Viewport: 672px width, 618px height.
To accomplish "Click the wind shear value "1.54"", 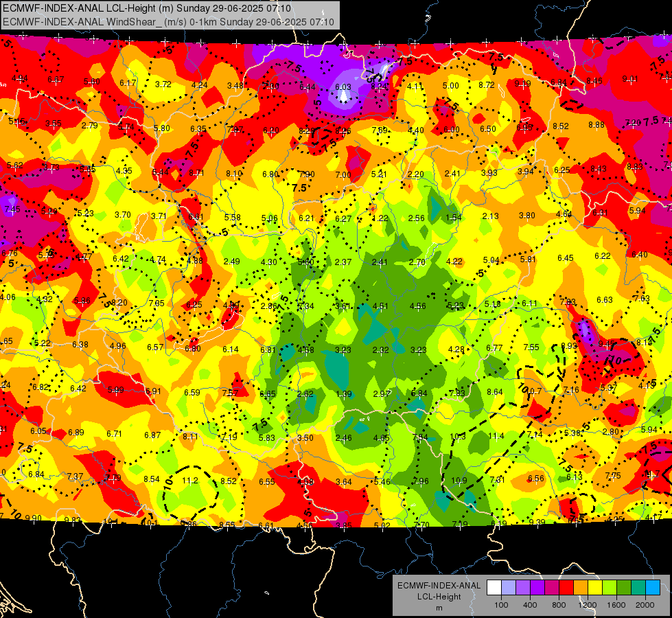I will click(454, 217).
